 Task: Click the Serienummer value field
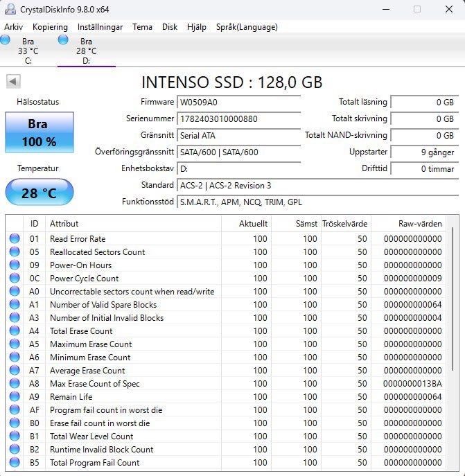238,118
